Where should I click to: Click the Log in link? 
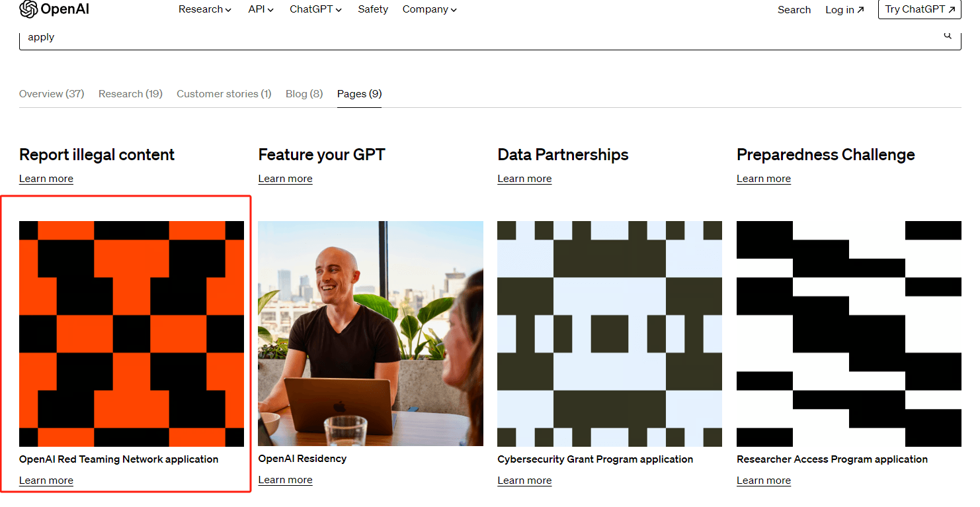[844, 10]
